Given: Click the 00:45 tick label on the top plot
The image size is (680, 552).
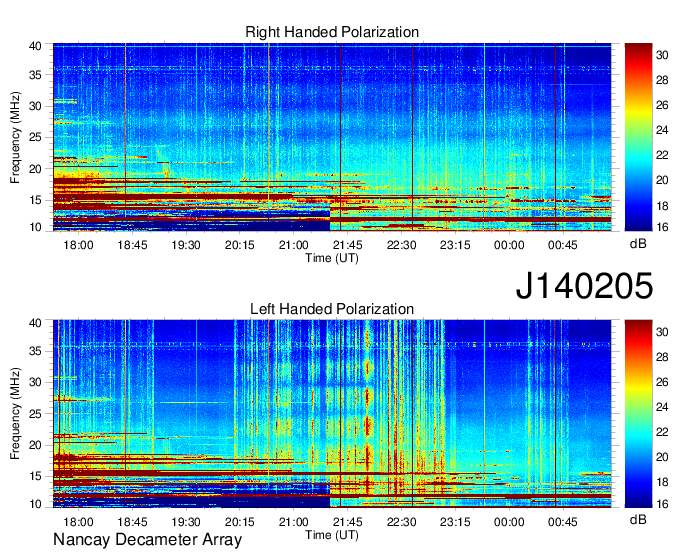Looking at the screenshot, I should coord(562,245).
